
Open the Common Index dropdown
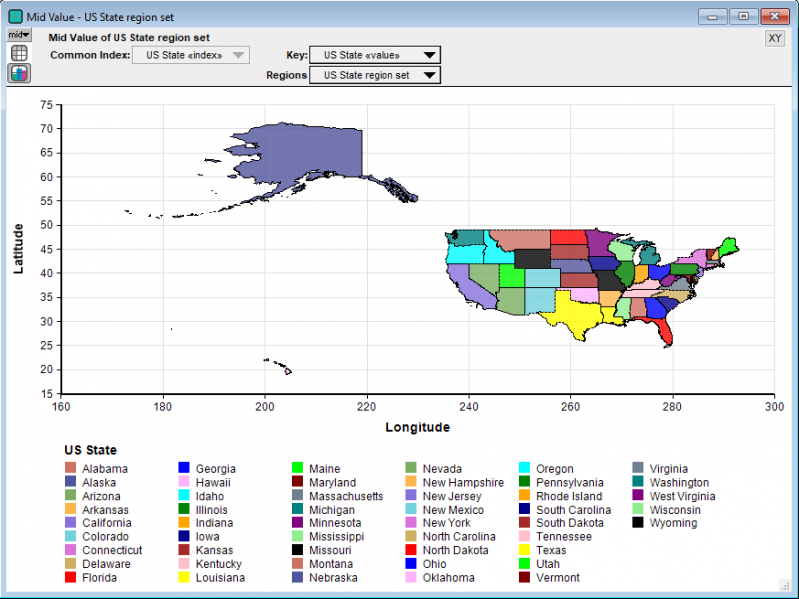(191, 55)
